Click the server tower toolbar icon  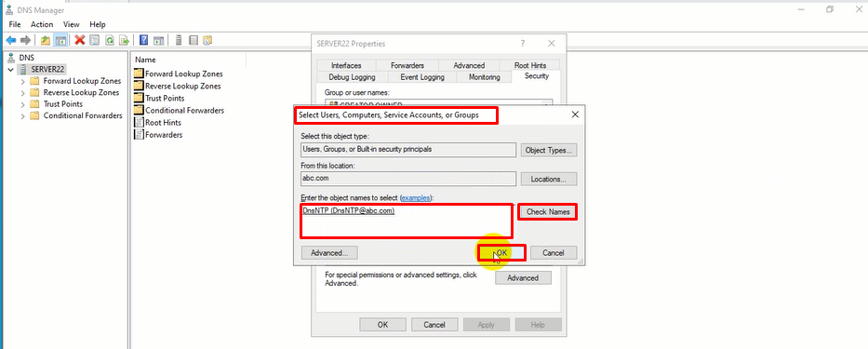179,40
